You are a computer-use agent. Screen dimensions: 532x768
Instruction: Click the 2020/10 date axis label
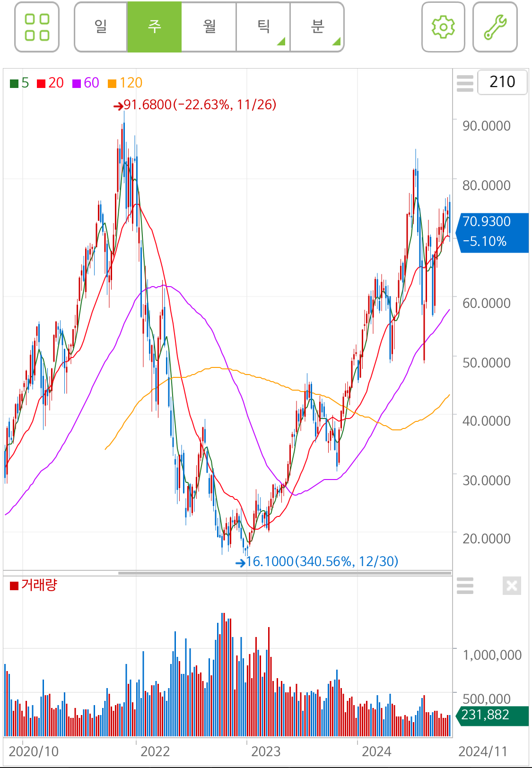pos(34,751)
